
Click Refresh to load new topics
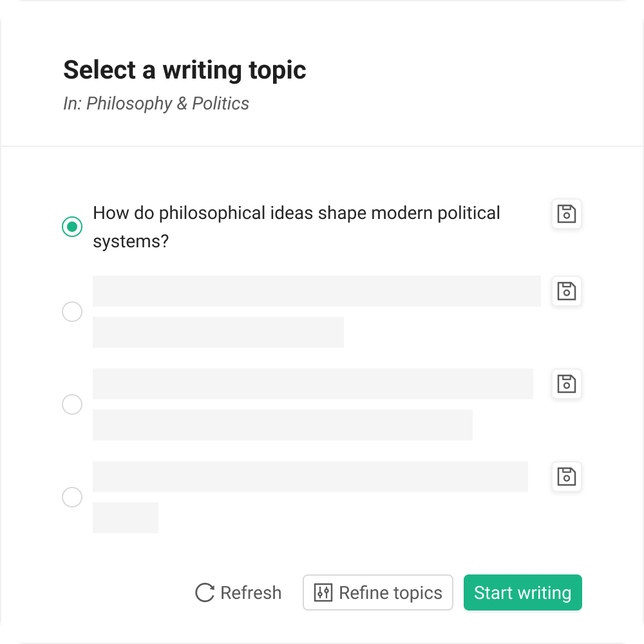click(x=238, y=592)
